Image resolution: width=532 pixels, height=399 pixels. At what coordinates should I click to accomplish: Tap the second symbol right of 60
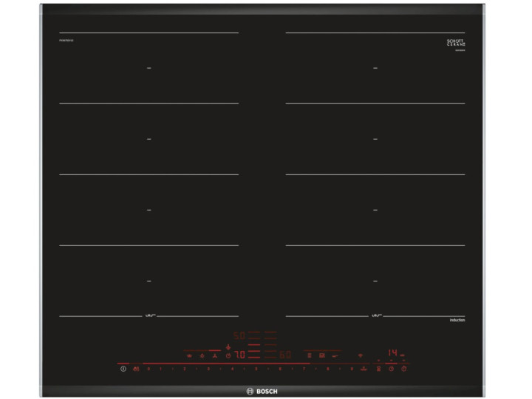[x=322, y=355]
